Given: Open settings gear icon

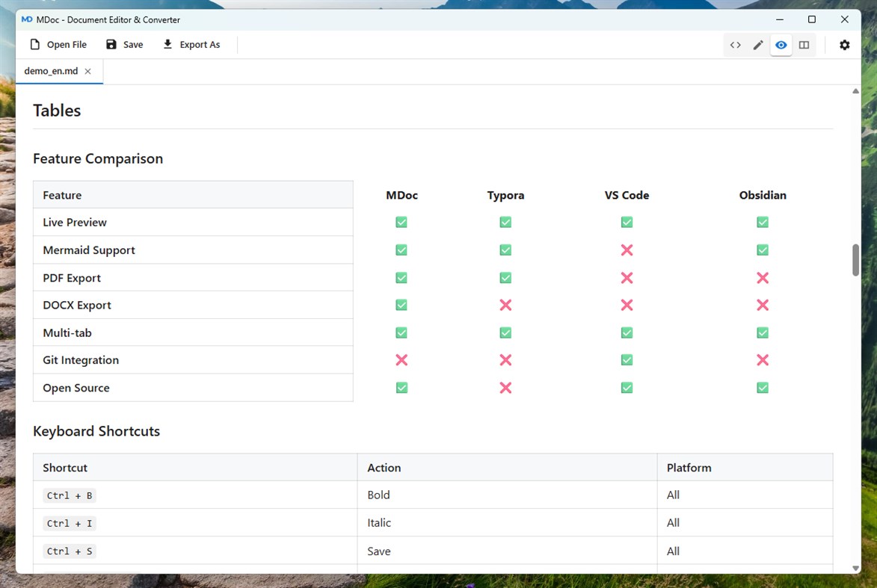Looking at the screenshot, I should [x=845, y=45].
